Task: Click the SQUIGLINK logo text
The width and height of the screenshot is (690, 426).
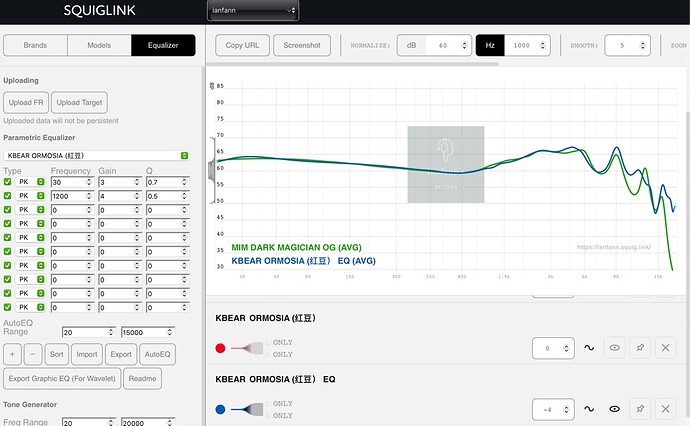Action: 99,10
